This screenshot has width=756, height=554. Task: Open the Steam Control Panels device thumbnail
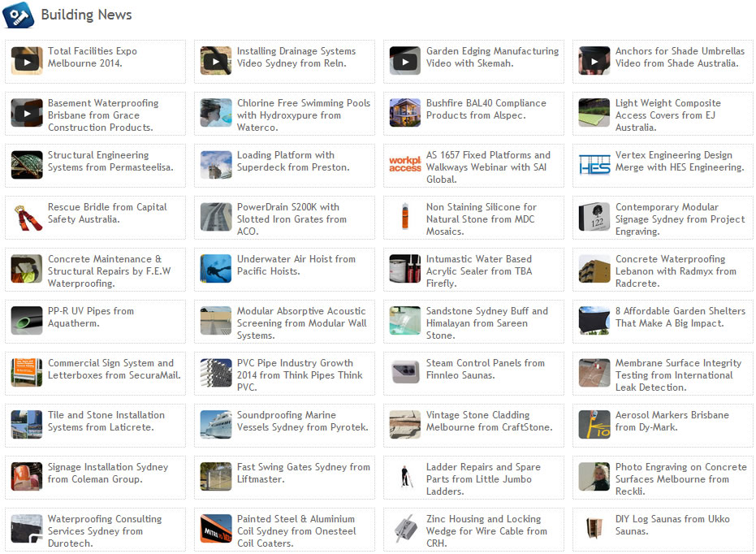pos(405,373)
